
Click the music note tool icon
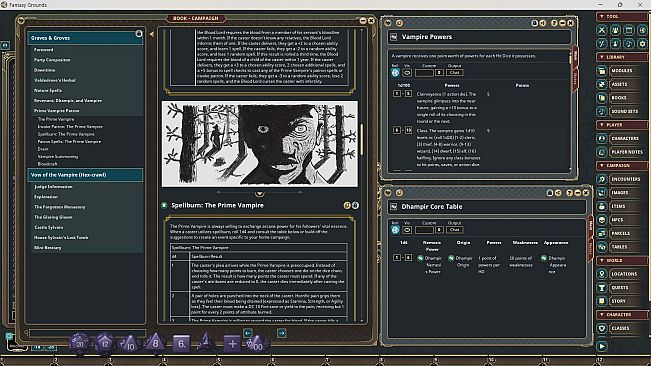click(x=629, y=43)
